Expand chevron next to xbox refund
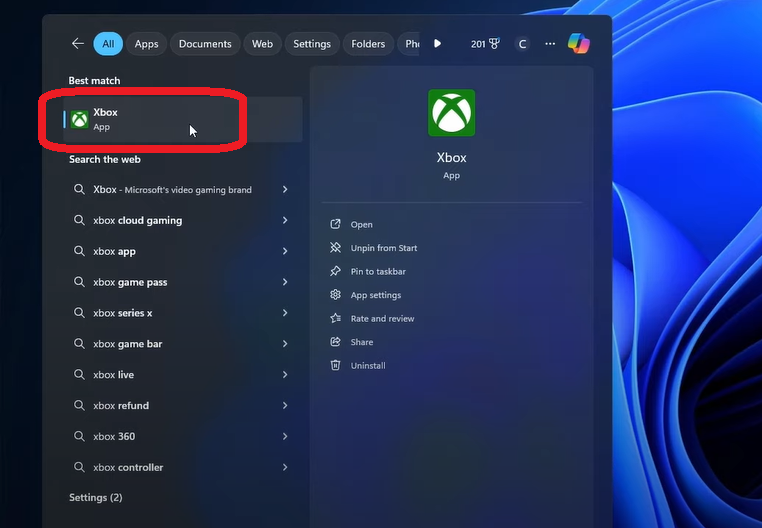 (285, 405)
